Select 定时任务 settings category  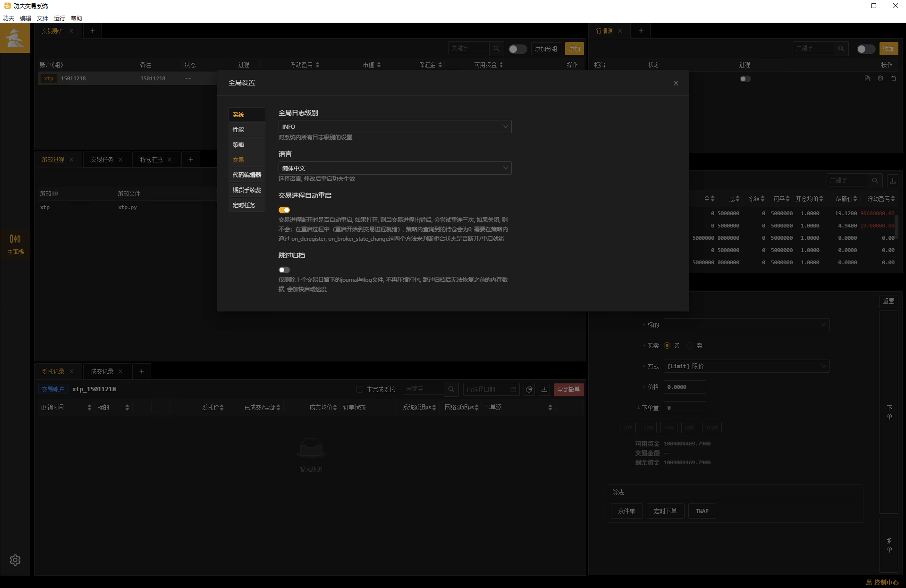(x=247, y=205)
